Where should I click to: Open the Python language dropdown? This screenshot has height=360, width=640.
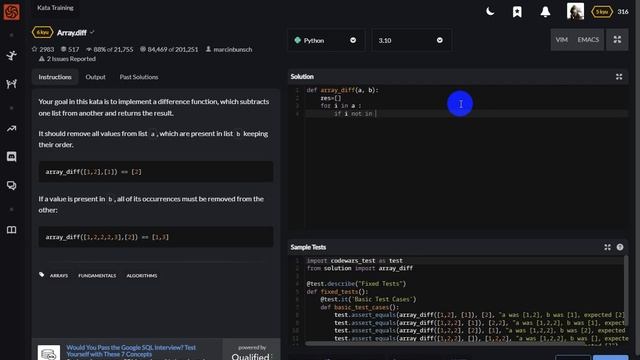tap(325, 40)
